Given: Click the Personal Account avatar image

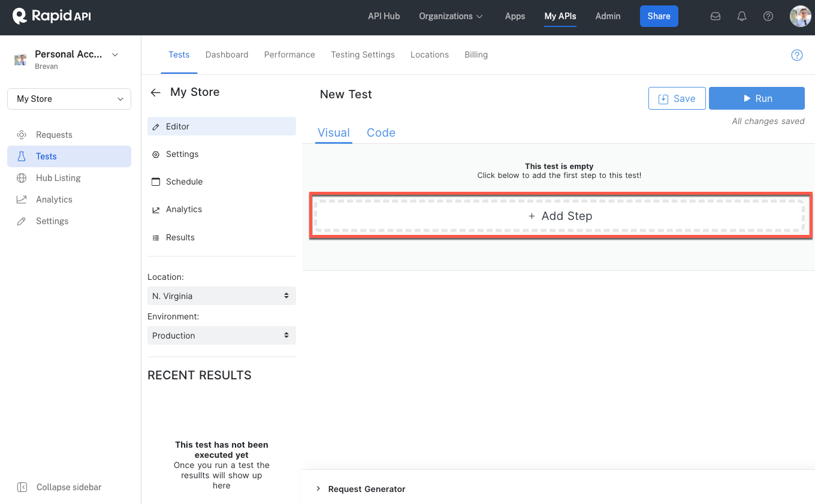Looking at the screenshot, I should tap(20, 59).
